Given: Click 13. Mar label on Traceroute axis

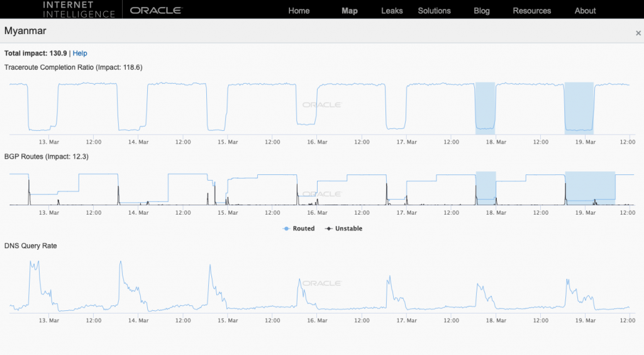Looking at the screenshot, I should [49, 142].
